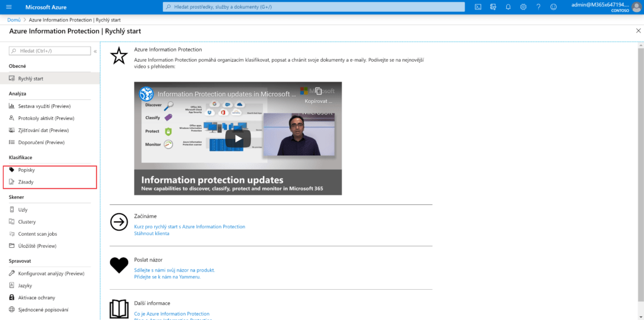Focus the top Azure search box
This screenshot has height=320, width=644.
313,7
